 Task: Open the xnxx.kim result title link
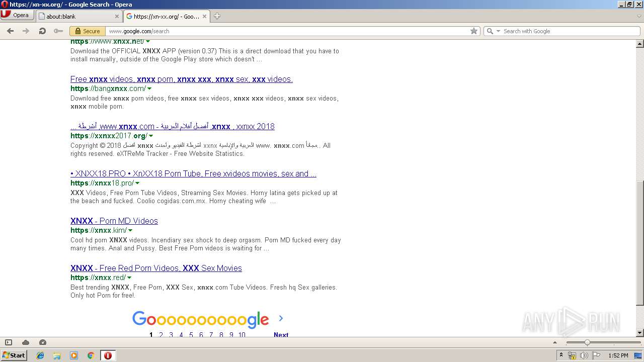point(114,221)
